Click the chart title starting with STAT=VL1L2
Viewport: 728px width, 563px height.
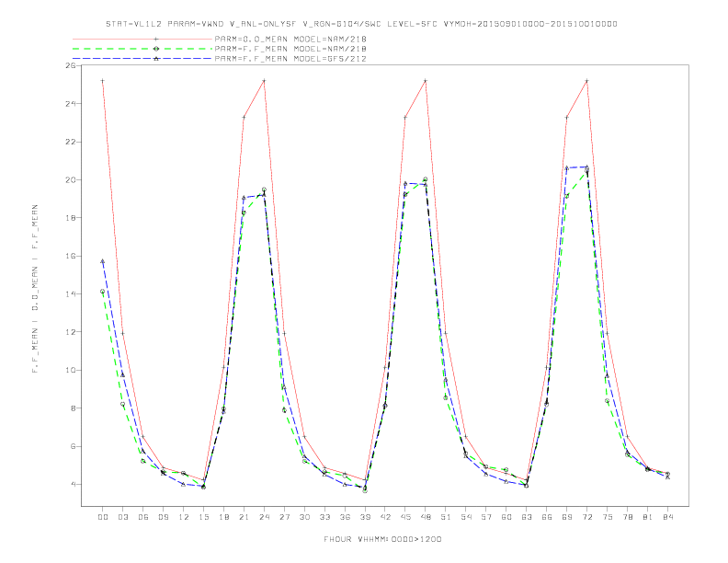tap(361, 24)
